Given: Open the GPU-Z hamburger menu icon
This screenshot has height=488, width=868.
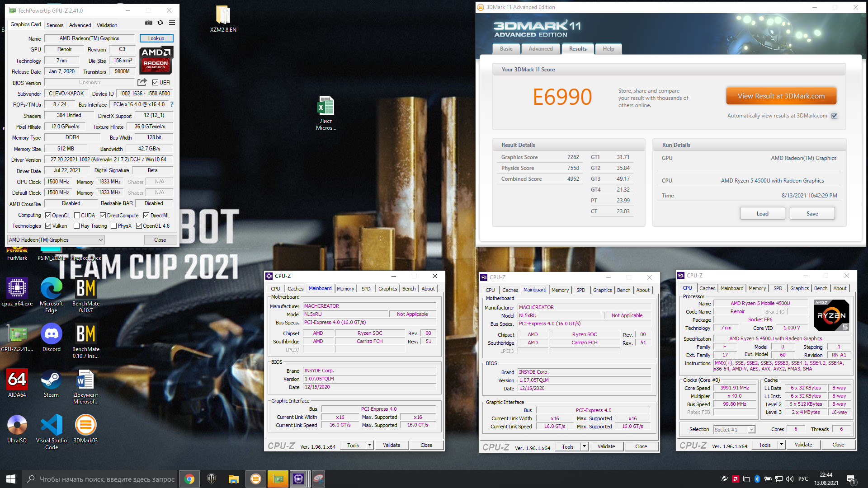Looking at the screenshot, I should coord(172,23).
